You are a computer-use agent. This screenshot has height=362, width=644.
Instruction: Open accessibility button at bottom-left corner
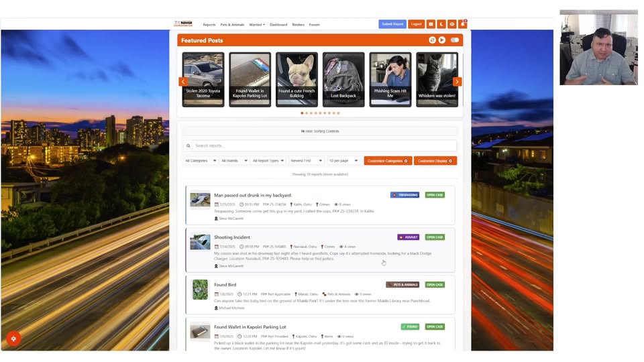coord(13,339)
